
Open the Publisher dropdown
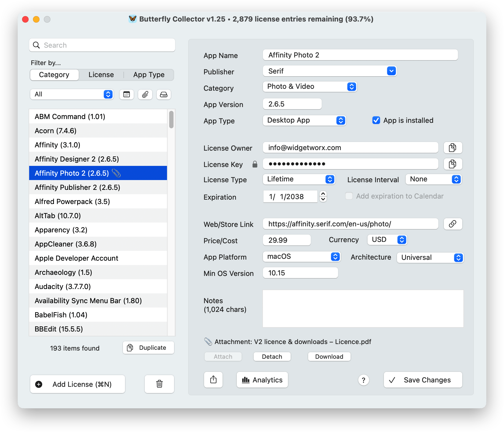[x=391, y=71]
